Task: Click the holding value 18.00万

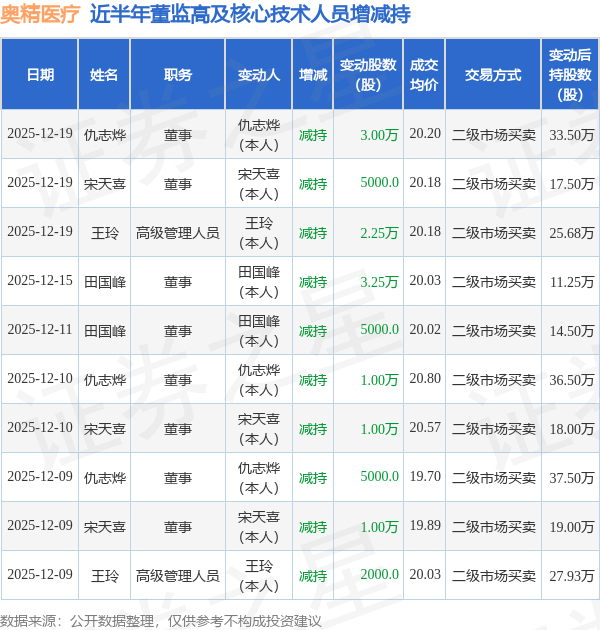Action: click(571, 429)
